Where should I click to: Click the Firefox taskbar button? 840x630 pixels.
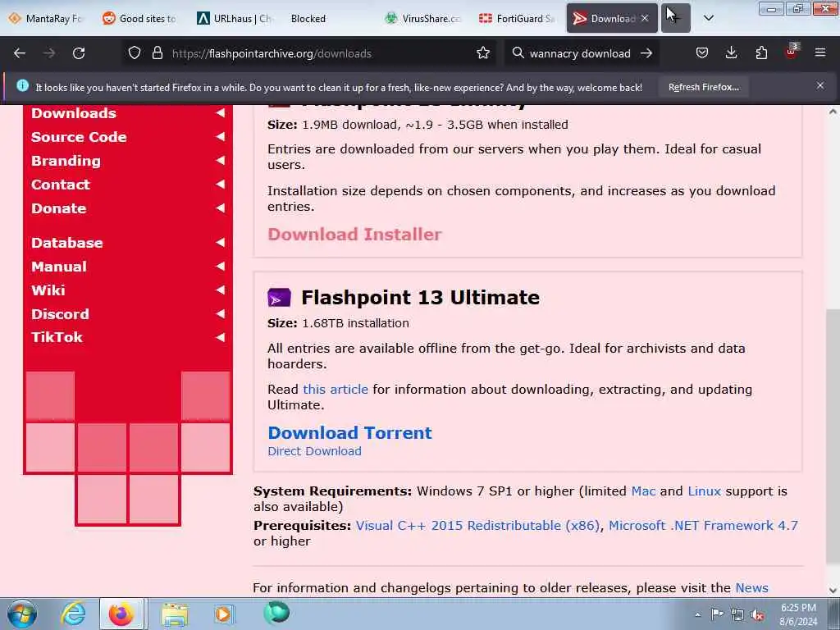(x=121, y=614)
